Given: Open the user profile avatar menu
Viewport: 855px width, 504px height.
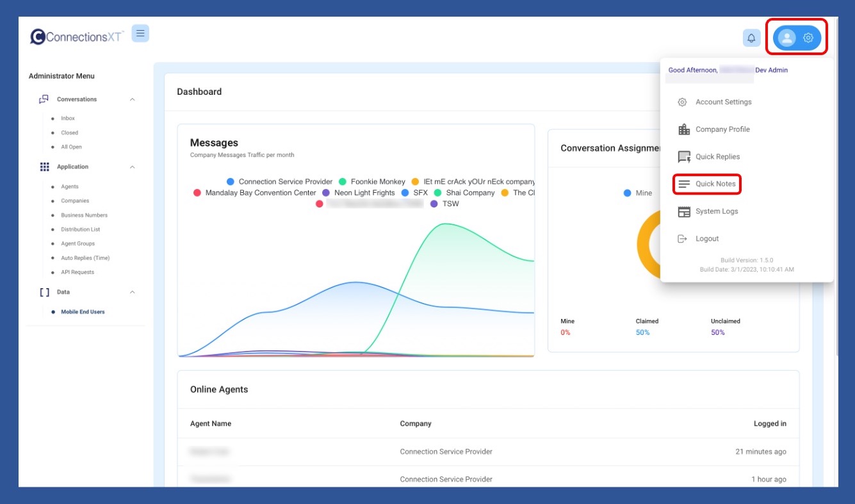Looking at the screenshot, I should pos(786,38).
